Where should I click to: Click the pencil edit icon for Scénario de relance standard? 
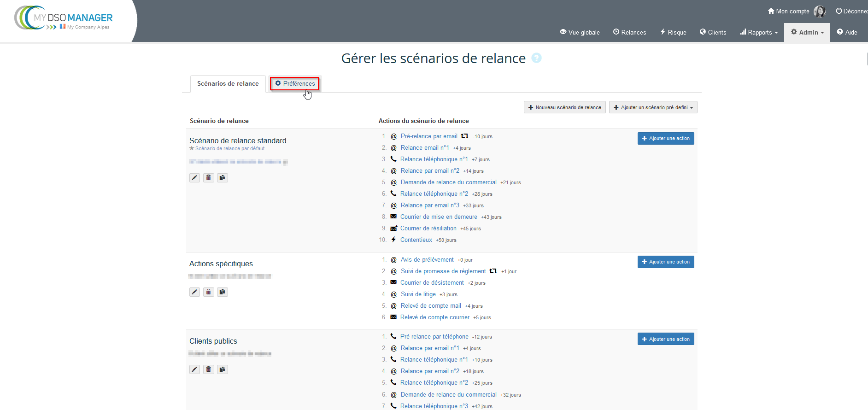(x=194, y=178)
